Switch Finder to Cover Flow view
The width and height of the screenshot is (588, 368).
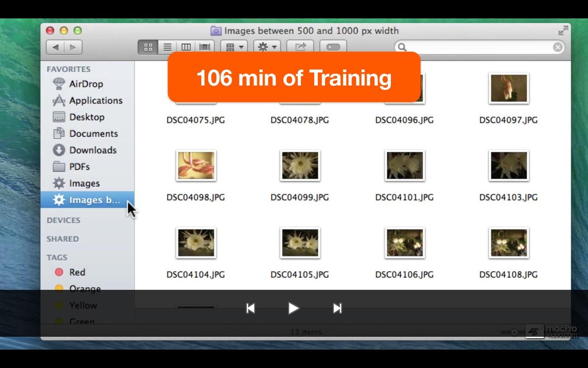coord(205,47)
